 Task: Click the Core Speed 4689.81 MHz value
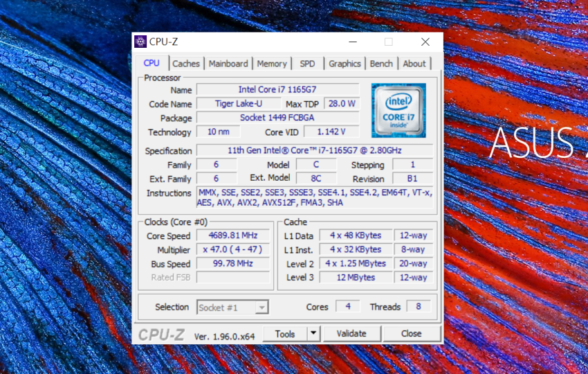click(233, 235)
